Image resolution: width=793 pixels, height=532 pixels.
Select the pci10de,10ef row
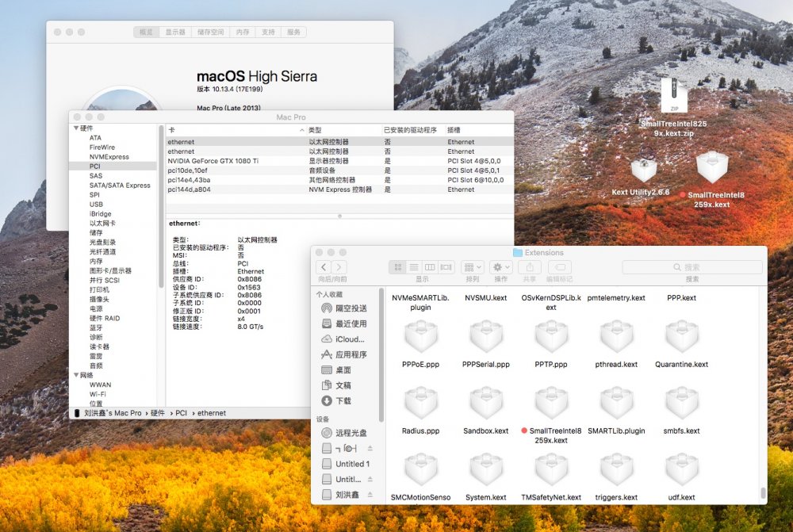pos(339,170)
